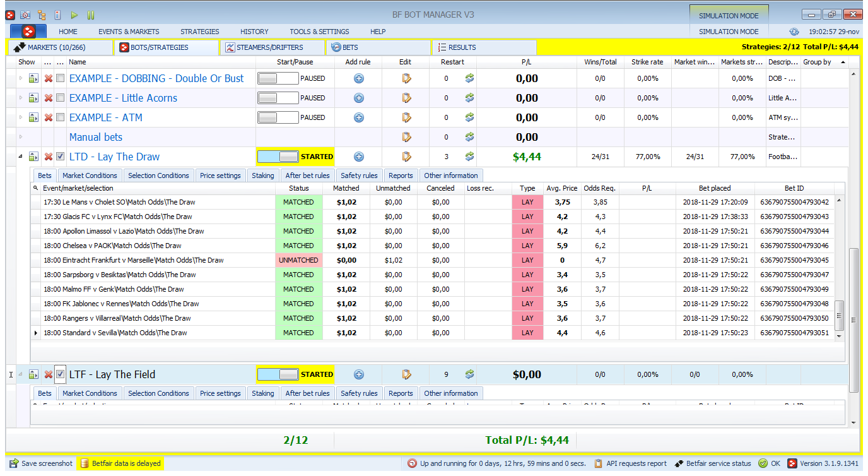Open API requests report

point(630,463)
